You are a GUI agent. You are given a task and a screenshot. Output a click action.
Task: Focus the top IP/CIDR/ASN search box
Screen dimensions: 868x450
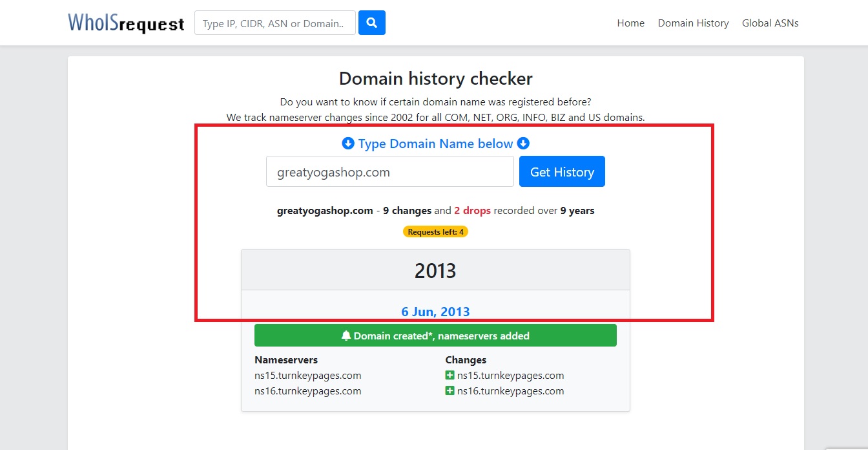pos(275,23)
